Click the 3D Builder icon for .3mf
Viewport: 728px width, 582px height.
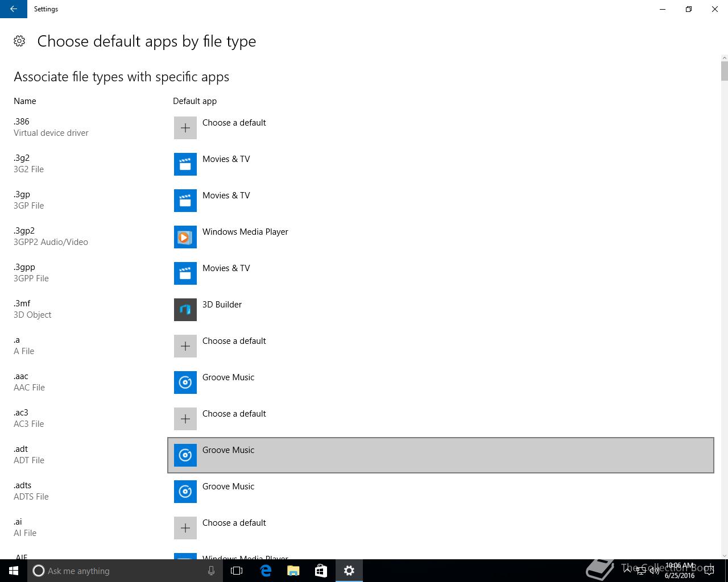[185, 310]
